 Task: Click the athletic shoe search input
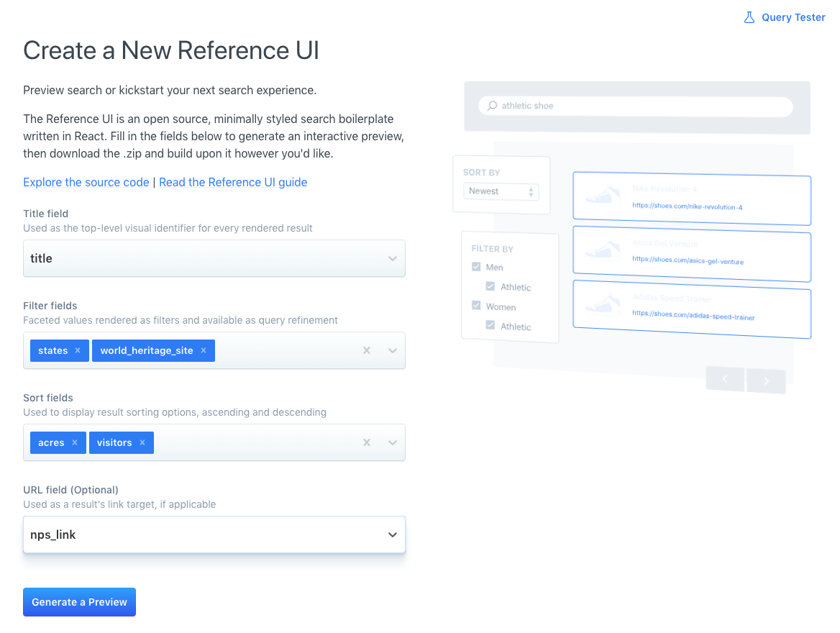coord(633,105)
